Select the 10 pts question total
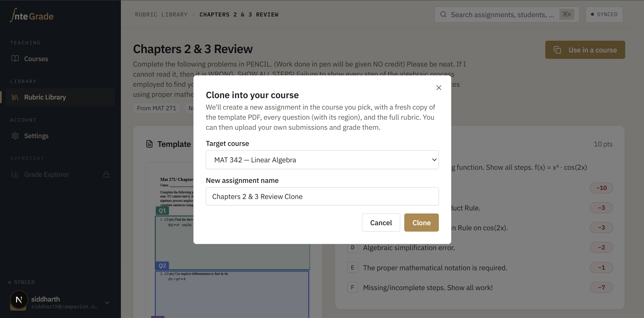Viewport: 644px width, 318px height. (x=603, y=144)
